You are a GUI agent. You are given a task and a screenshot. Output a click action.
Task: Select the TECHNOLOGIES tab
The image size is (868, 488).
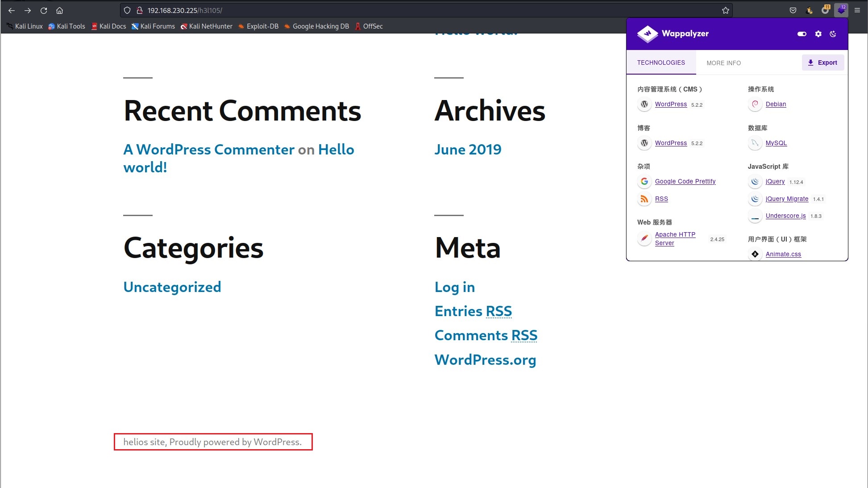tap(661, 63)
